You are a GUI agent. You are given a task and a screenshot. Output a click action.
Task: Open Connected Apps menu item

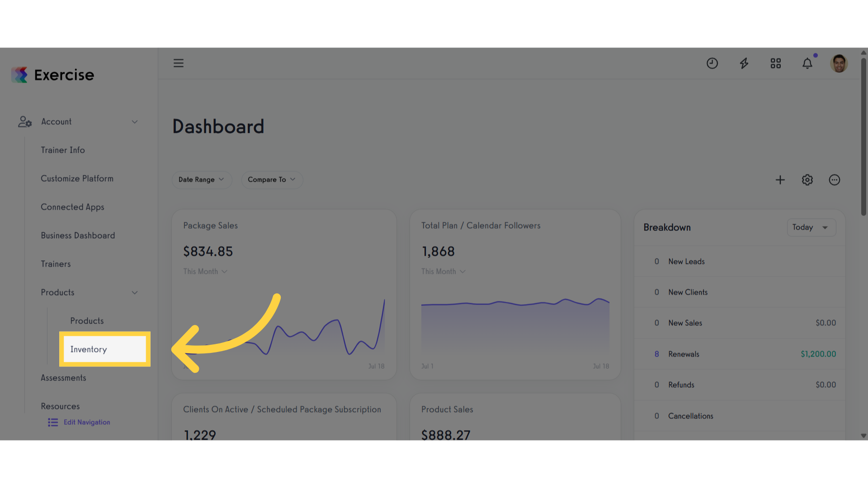click(x=72, y=207)
